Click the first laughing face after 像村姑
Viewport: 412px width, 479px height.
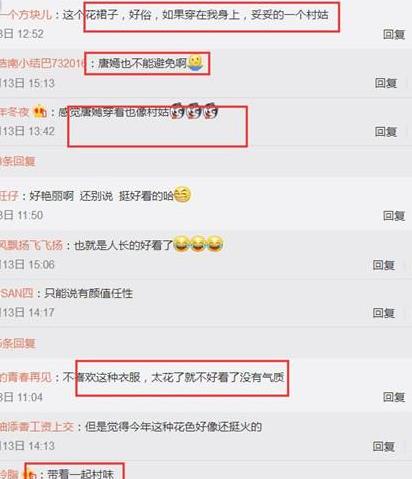click(x=178, y=111)
